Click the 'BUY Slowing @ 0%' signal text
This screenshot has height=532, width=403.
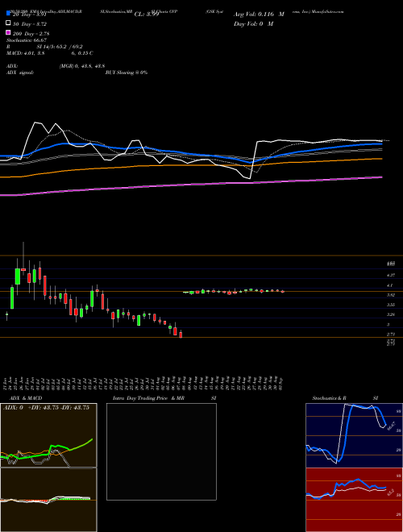(x=127, y=73)
